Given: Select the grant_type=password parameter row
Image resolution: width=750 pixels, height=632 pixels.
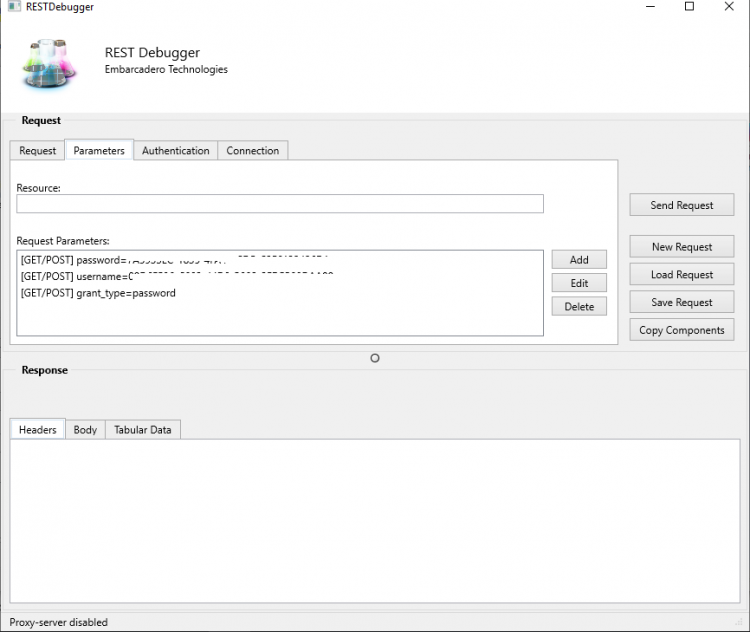Looking at the screenshot, I should coord(280,293).
